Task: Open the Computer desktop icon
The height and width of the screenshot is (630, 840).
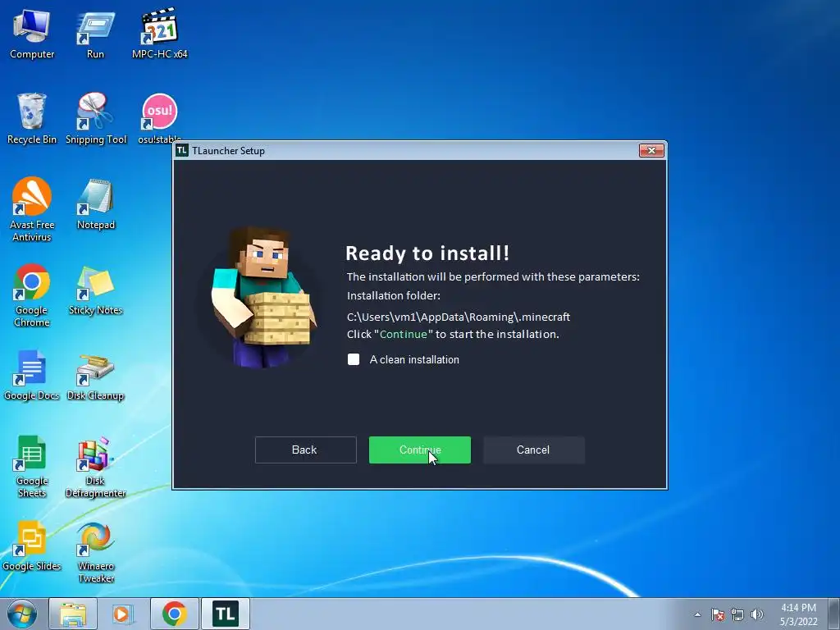Action: click(32, 33)
